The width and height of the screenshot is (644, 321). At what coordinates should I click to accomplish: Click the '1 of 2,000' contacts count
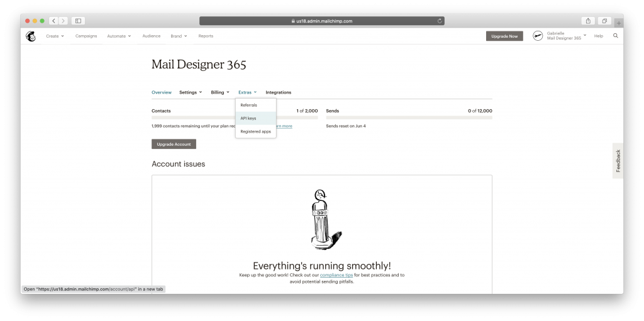[x=307, y=111]
